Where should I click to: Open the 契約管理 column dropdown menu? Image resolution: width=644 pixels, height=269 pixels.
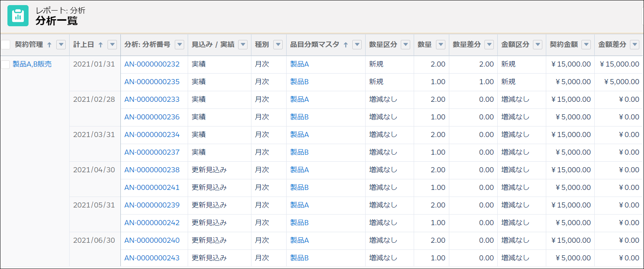(61, 45)
